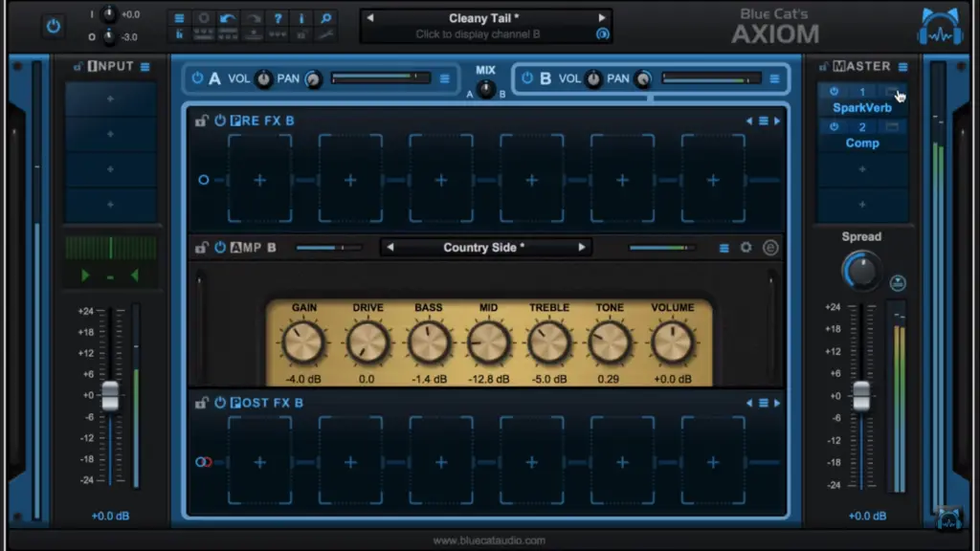
Task: Select next amp preset after Country Side
Action: (x=582, y=248)
